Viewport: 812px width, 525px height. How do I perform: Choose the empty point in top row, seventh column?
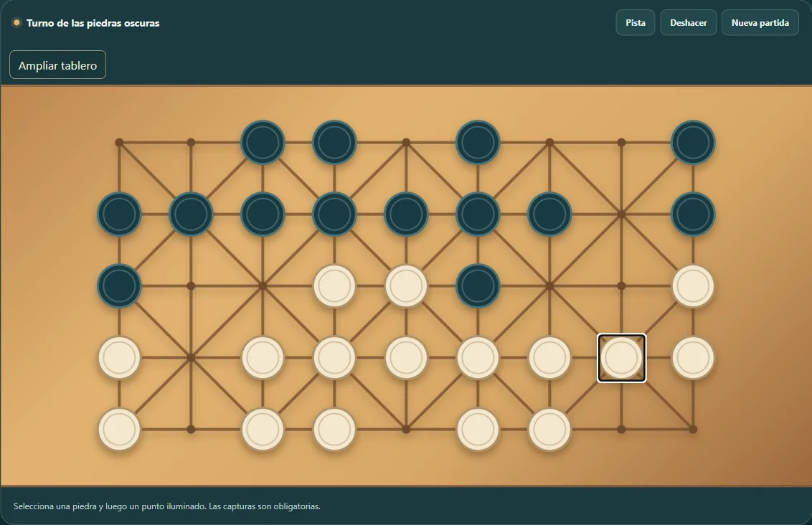coord(549,143)
